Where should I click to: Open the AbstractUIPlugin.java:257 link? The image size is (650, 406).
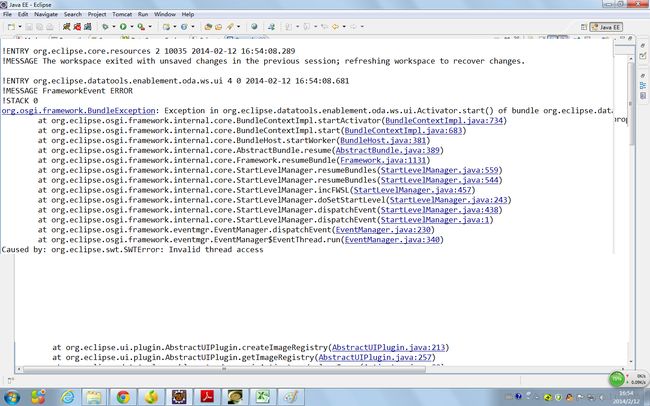coord(375,357)
